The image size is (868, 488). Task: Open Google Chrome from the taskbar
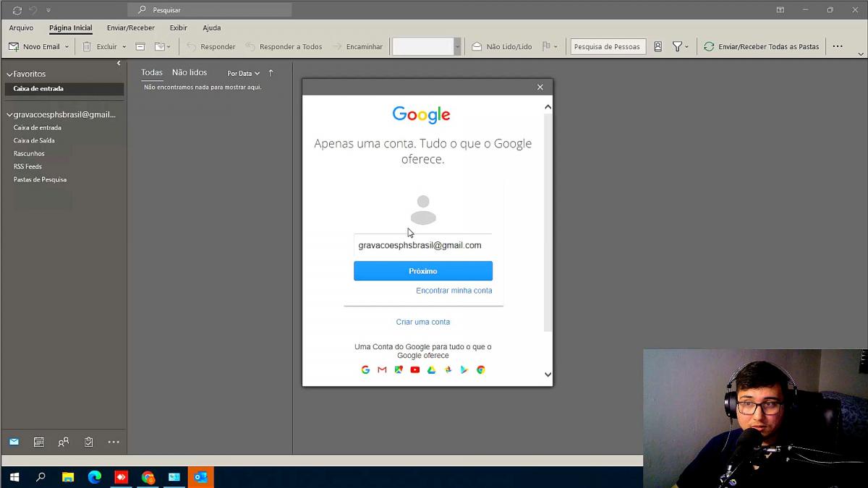point(148,477)
